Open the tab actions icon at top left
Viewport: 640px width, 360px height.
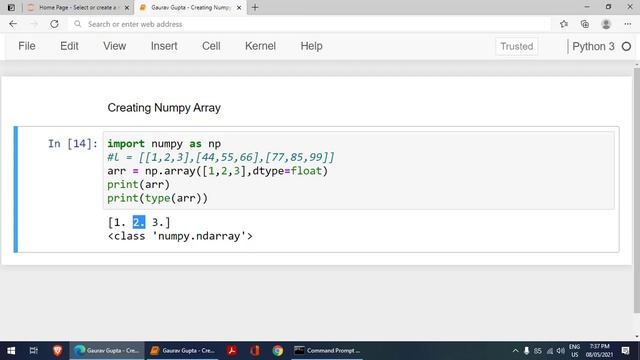[x=11, y=7]
